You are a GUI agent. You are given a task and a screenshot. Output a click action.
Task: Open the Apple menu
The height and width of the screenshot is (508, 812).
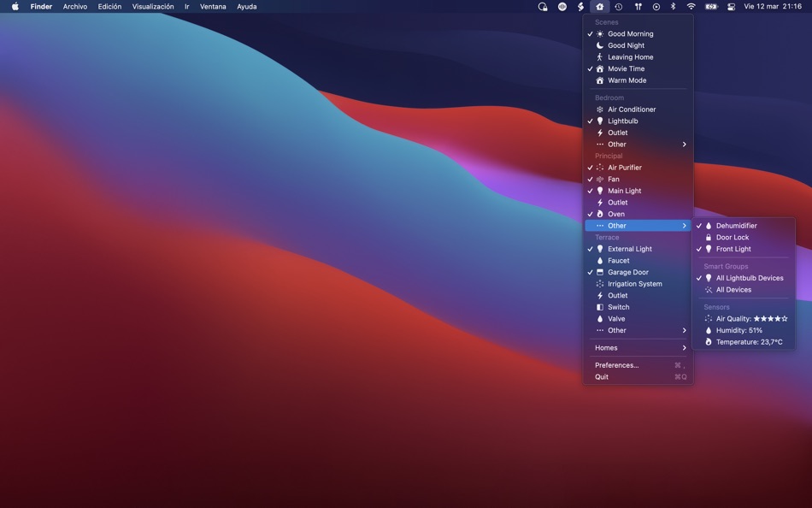pyautogui.click(x=15, y=7)
